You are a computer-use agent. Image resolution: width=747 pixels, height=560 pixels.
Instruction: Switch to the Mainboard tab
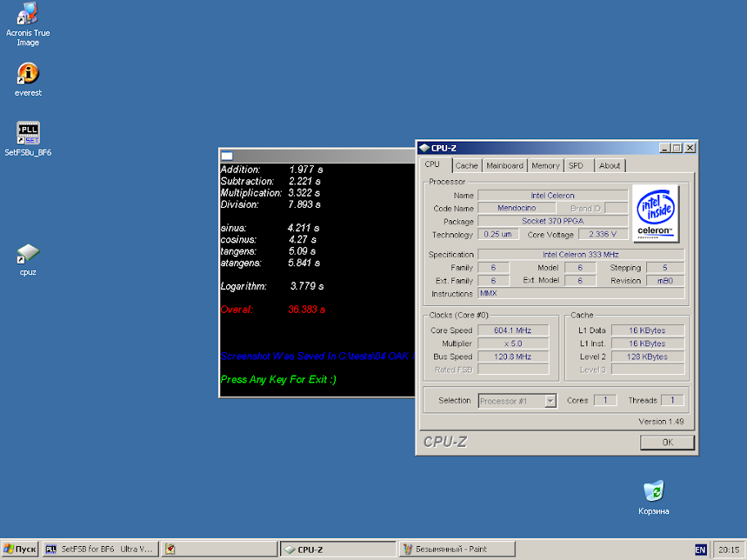pyautogui.click(x=505, y=165)
